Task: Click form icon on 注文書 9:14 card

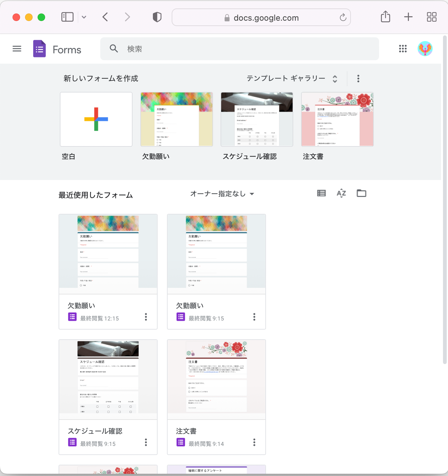Action: [x=181, y=442]
